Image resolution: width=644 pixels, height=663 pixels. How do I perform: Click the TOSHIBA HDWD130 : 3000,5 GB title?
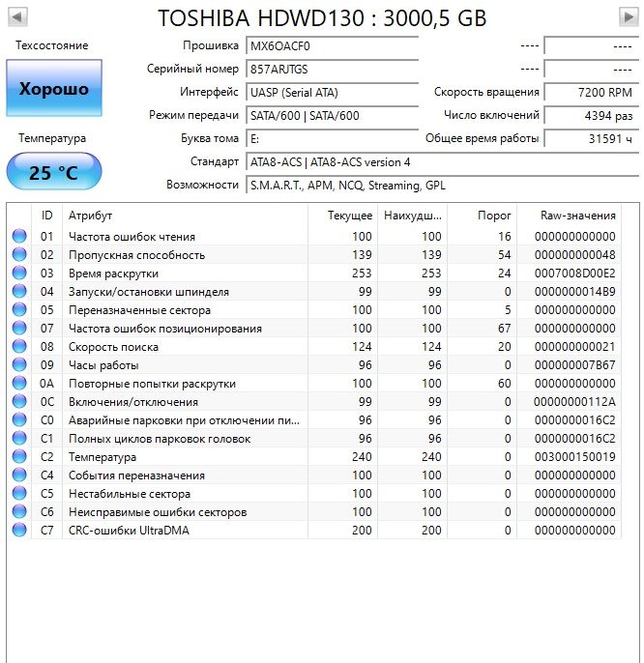[x=322, y=17]
